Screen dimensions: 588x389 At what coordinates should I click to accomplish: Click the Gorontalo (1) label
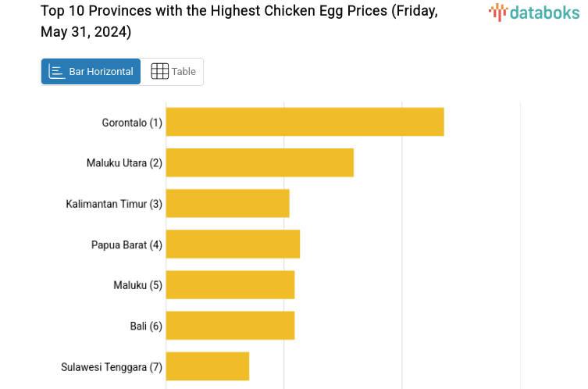pyautogui.click(x=132, y=123)
